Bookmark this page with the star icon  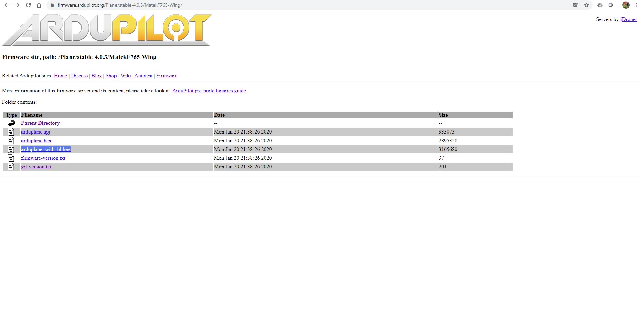587,5
